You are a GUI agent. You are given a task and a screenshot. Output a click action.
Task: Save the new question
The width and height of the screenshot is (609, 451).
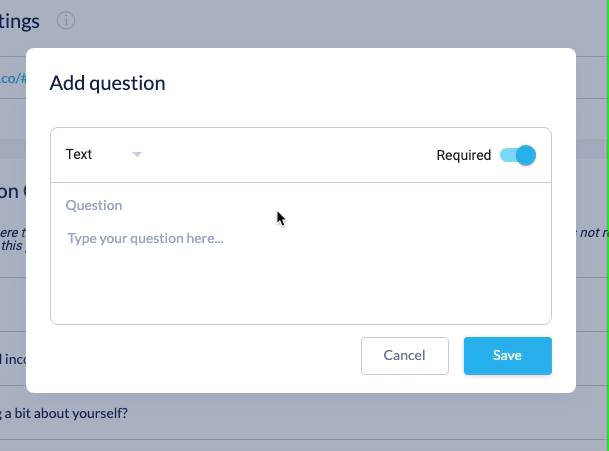tap(507, 355)
